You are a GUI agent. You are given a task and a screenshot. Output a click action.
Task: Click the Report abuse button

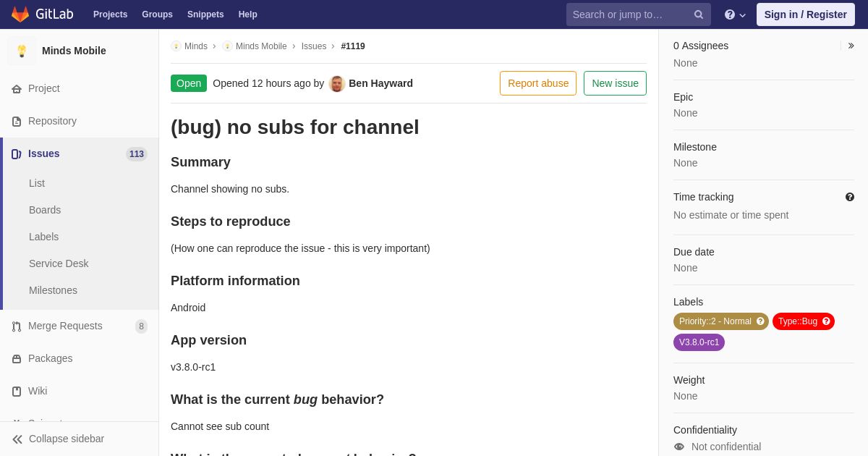click(538, 83)
